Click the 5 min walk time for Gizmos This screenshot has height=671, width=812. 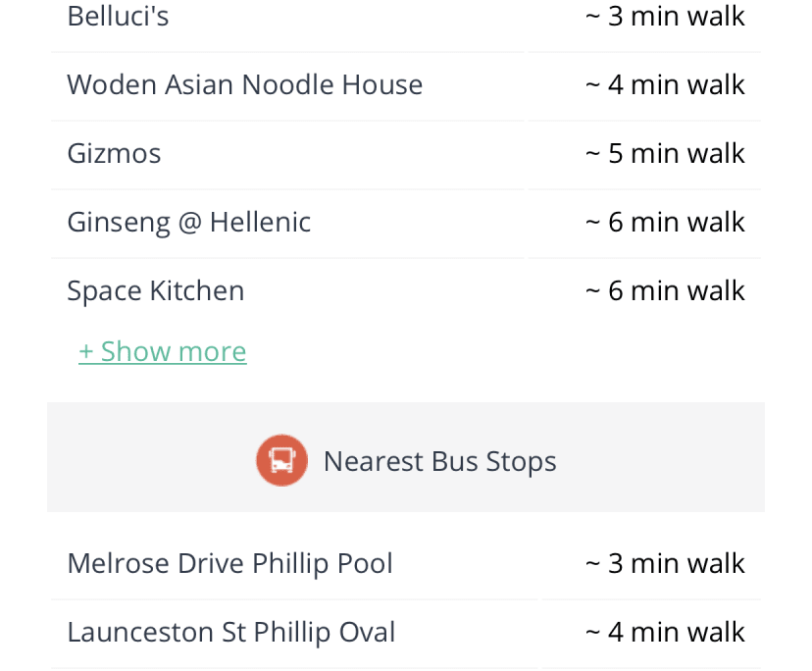[x=665, y=153]
